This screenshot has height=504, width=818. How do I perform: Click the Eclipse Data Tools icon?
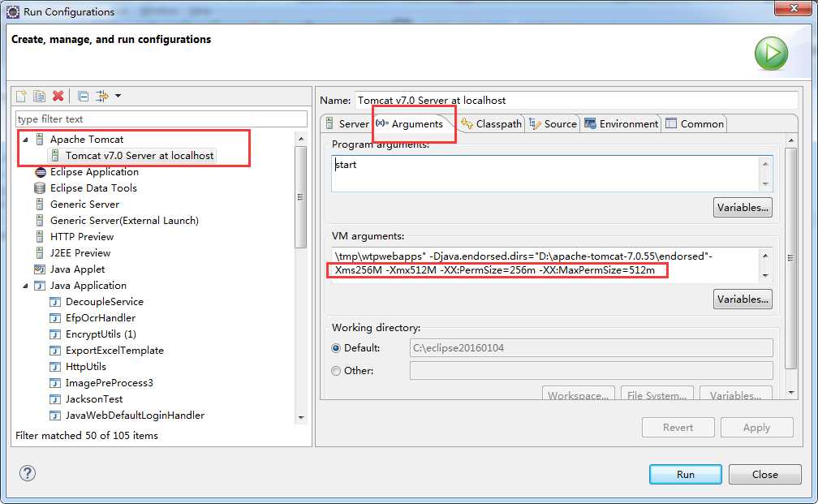click(x=40, y=187)
